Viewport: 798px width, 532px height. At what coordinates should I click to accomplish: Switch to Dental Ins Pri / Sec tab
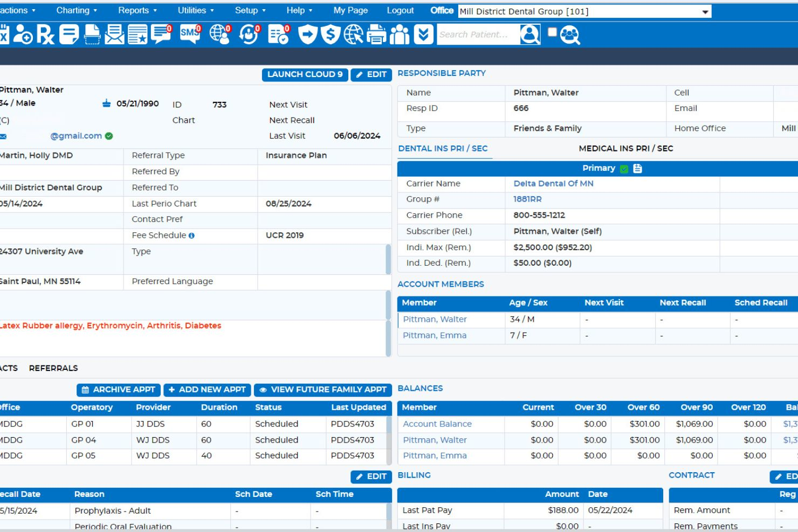443,148
